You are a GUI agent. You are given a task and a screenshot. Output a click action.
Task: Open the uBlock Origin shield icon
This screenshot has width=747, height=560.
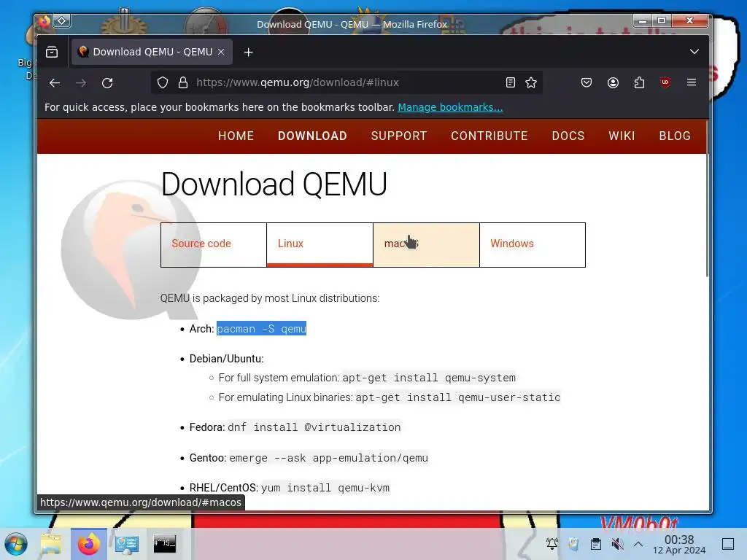click(665, 82)
